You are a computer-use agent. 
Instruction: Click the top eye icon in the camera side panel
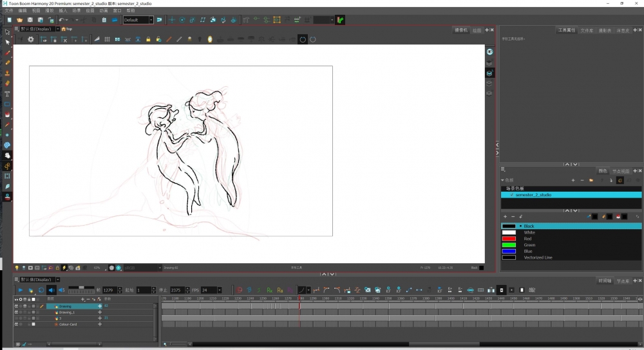coord(489,51)
